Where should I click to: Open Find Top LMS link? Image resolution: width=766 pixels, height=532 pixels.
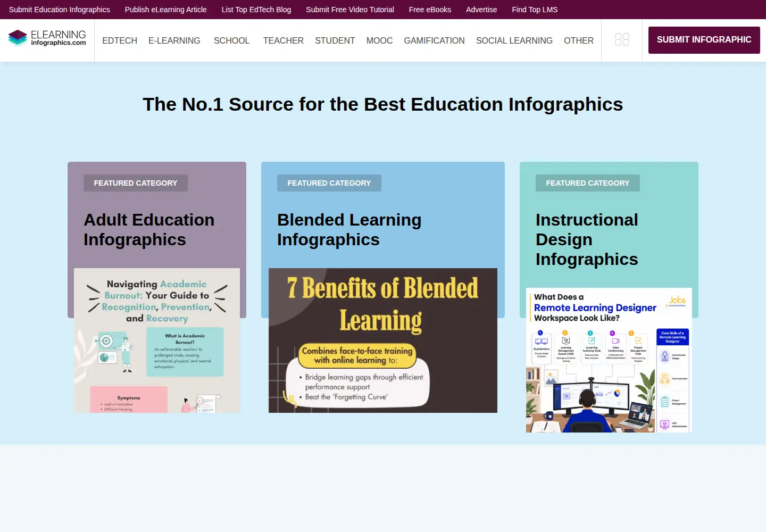(x=535, y=10)
